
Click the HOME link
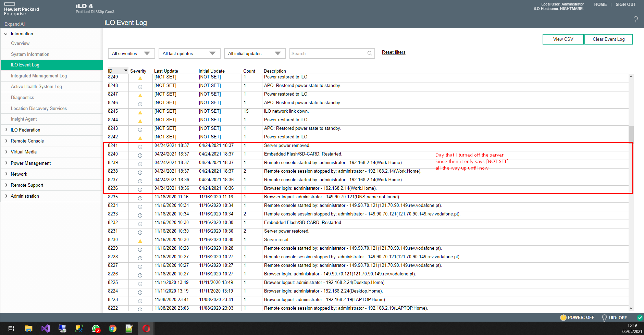(x=600, y=4)
